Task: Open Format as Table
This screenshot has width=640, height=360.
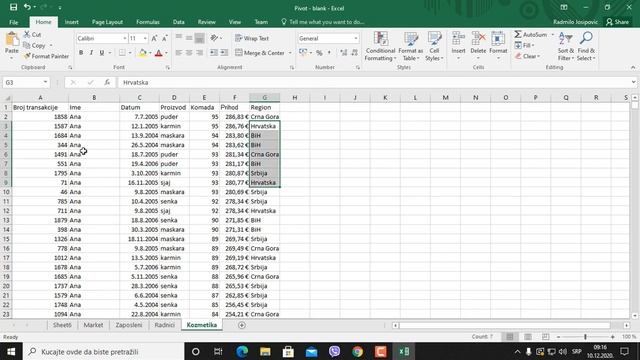Action: pyautogui.click(x=410, y=47)
